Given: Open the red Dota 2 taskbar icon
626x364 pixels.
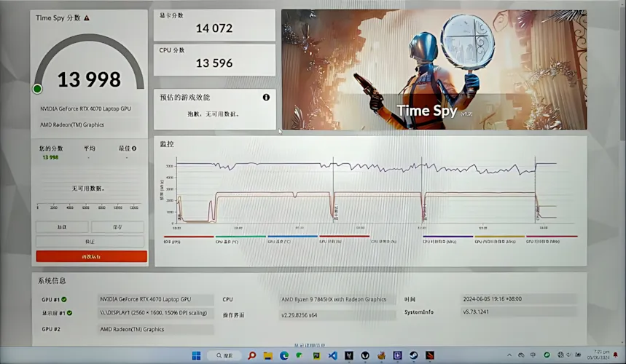Looking at the screenshot, I should pyautogui.click(x=429, y=355).
